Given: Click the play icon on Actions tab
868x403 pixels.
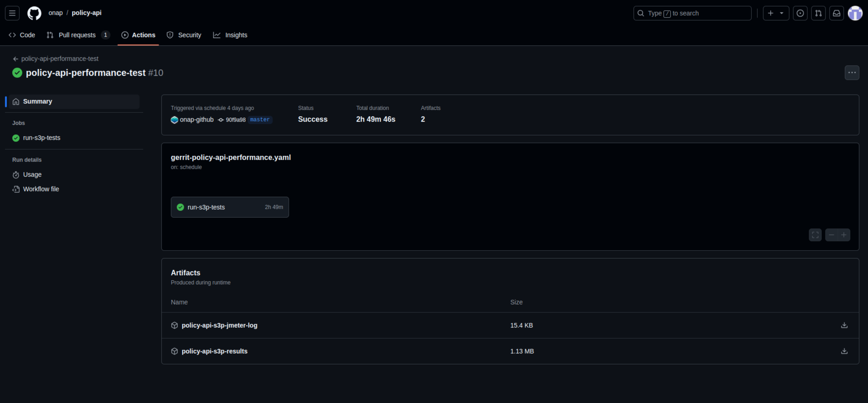Looking at the screenshot, I should click(125, 35).
